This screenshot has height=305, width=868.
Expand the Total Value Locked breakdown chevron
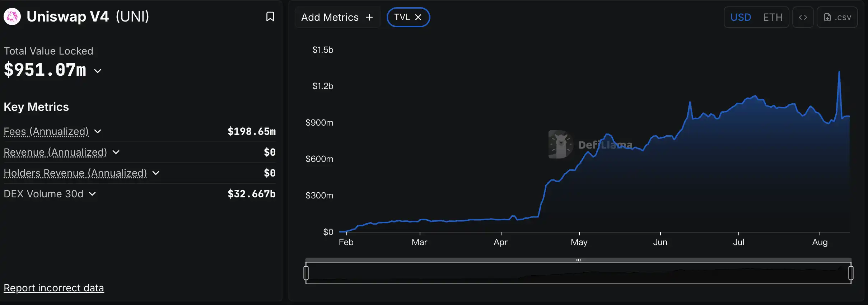pos(98,71)
